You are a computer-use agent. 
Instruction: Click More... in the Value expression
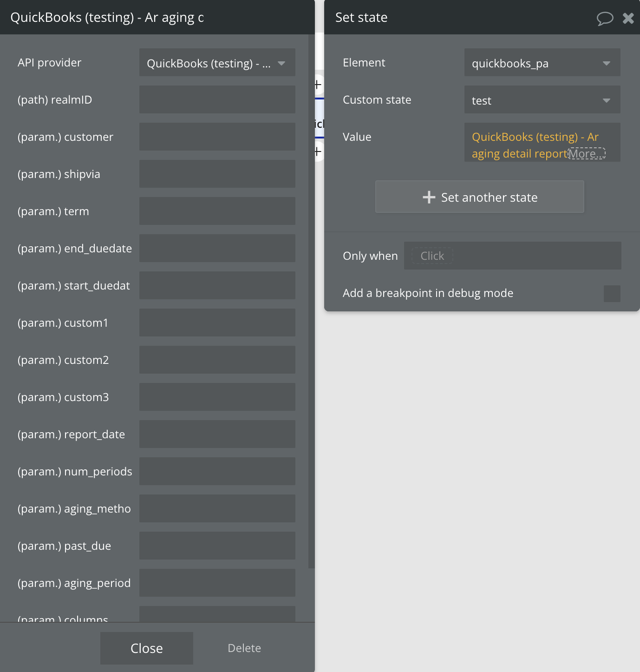coord(587,153)
